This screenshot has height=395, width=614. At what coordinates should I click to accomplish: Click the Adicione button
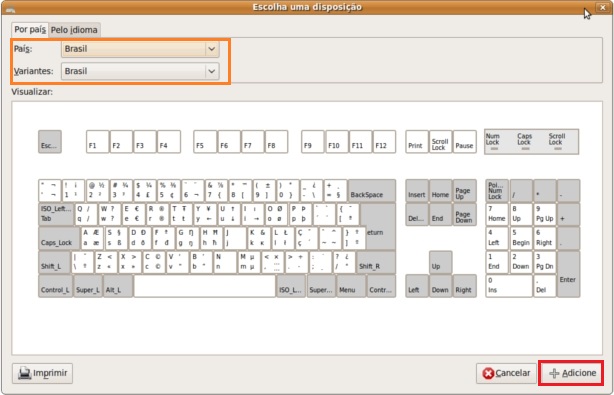coord(572,373)
